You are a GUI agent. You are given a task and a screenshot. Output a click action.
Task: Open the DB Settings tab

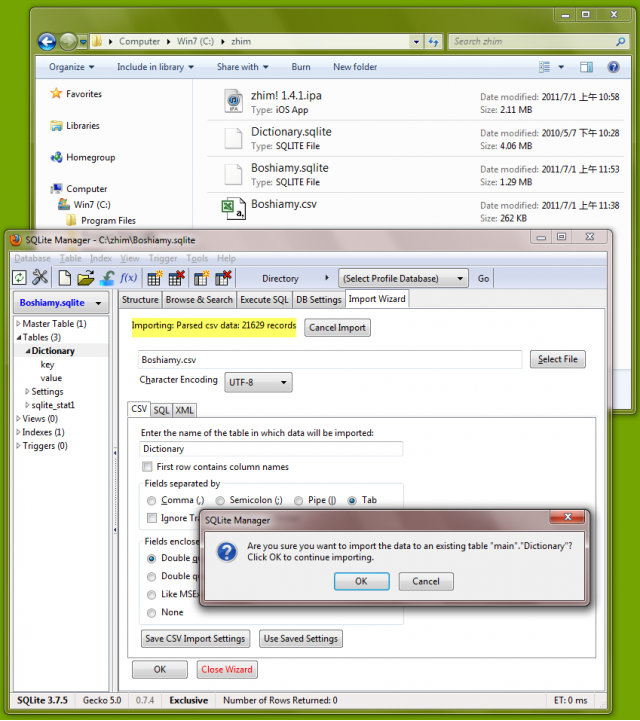pos(319,300)
